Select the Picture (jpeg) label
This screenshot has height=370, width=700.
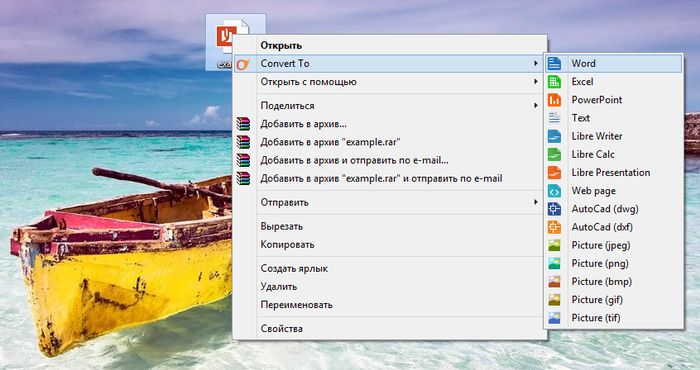[x=601, y=245]
